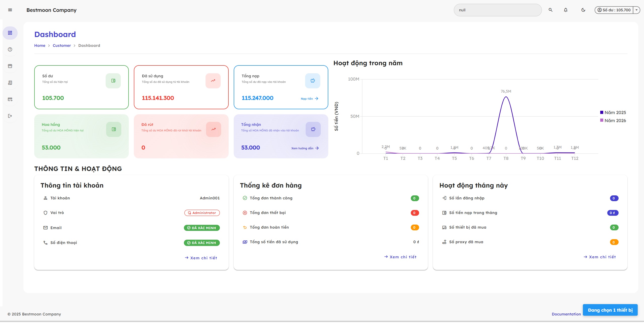The width and height of the screenshot is (644, 323).
Task: Open the add-card payment sidebar icon
Action: [x=10, y=99]
